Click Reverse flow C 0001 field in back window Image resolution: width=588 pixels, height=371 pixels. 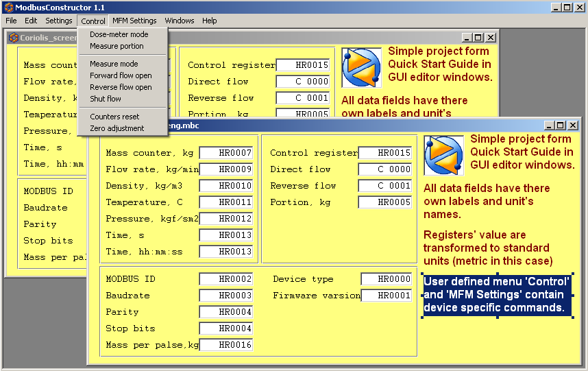303,98
